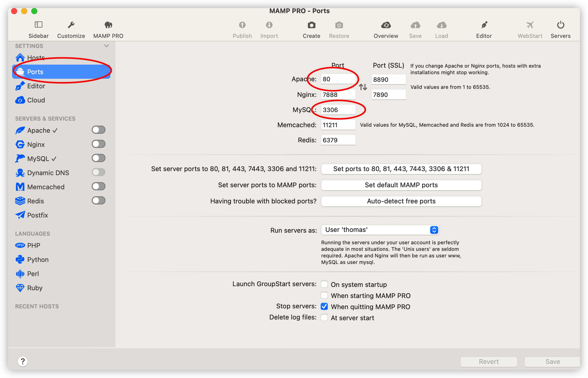Swap Apache and Nginx ports arrows
Viewport: 588px width, 378px height.
(363, 87)
